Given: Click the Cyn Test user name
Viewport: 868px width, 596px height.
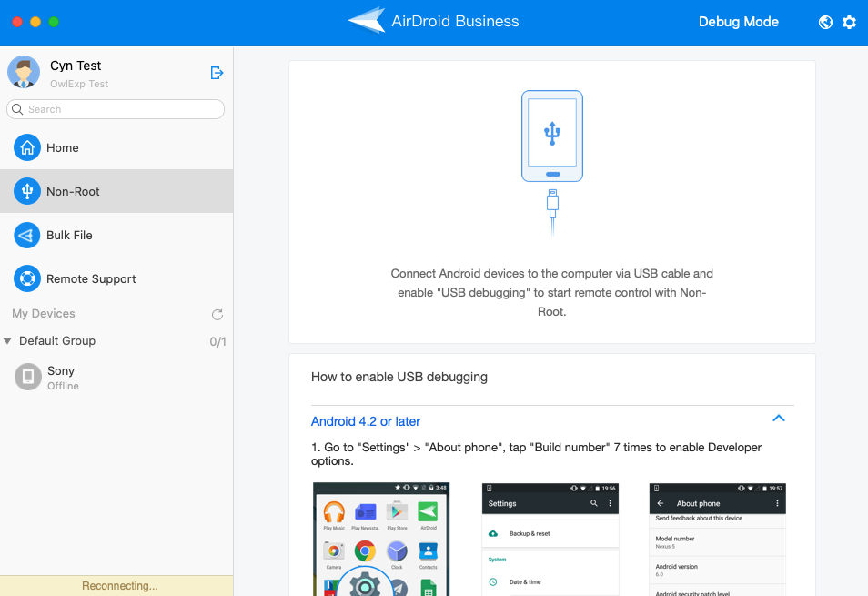Looking at the screenshot, I should tap(76, 66).
